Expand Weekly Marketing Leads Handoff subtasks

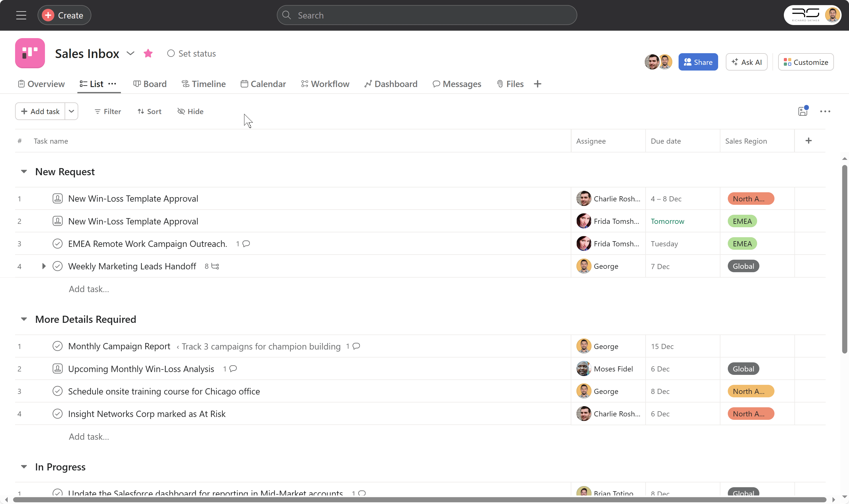44,266
